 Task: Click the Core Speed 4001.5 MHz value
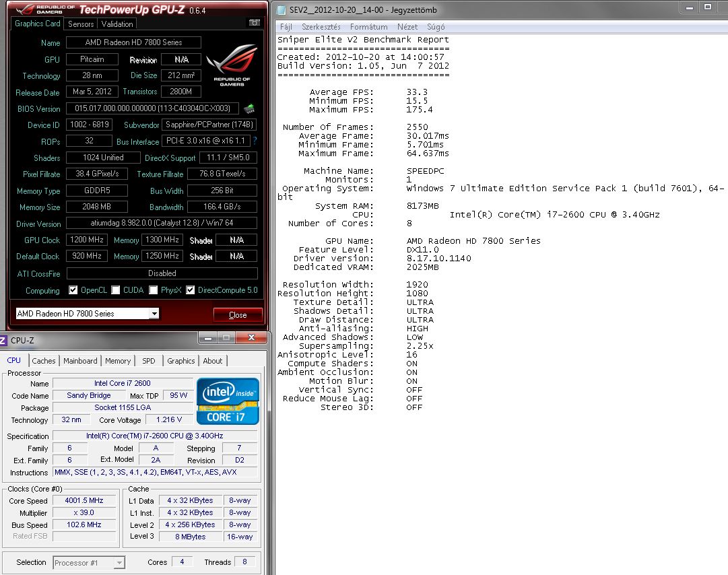pyautogui.click(x=84, y=500)
